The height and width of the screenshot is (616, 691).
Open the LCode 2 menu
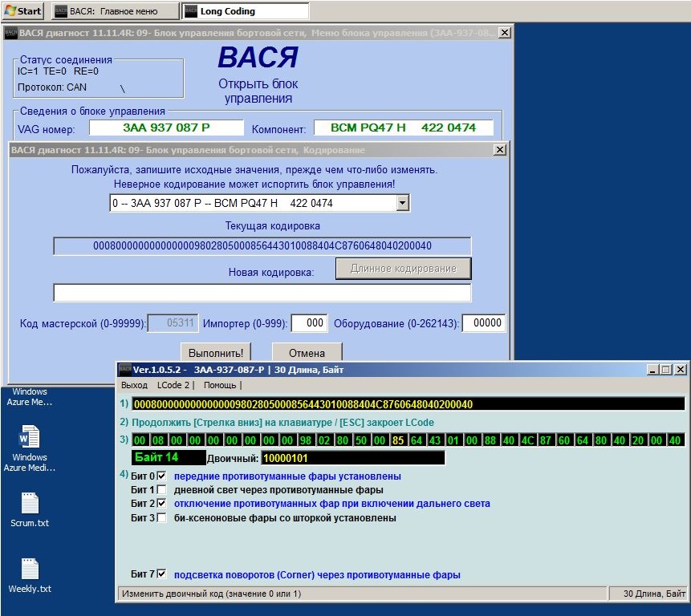tap(173, 385)
